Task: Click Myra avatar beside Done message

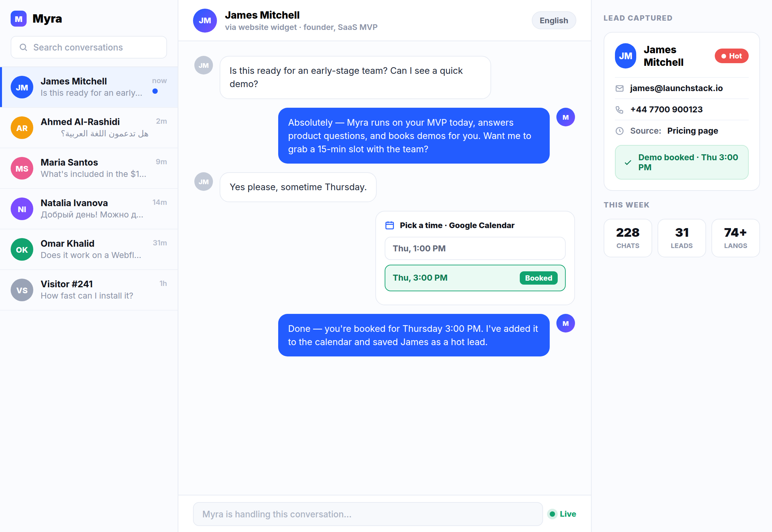Action: click(x=565, y=323)
